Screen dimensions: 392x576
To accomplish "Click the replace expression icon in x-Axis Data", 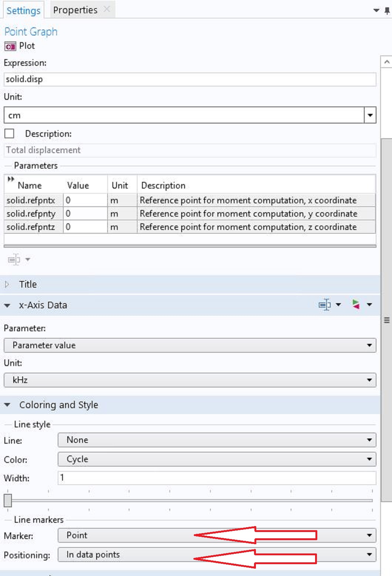I will click(x=356, y=305).
